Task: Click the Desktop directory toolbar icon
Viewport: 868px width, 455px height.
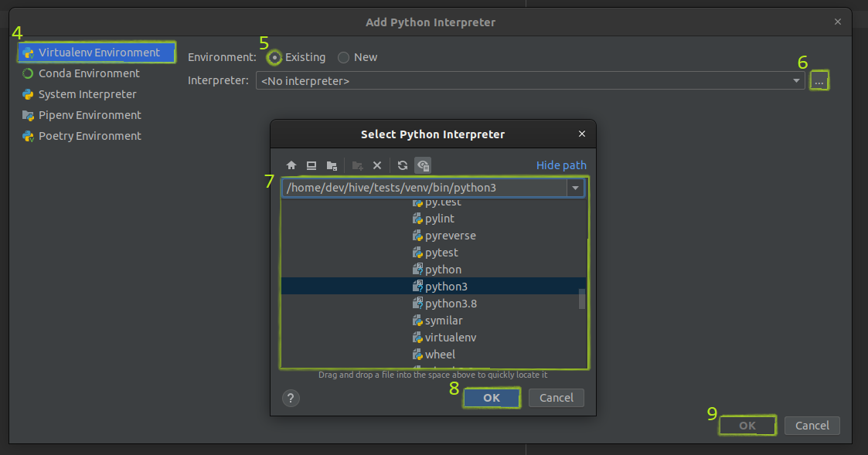Action: coord(311,165)
